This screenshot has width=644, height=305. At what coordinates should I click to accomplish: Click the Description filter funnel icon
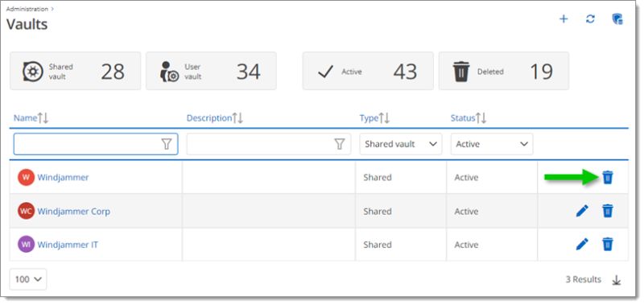[x=339, y=144]
